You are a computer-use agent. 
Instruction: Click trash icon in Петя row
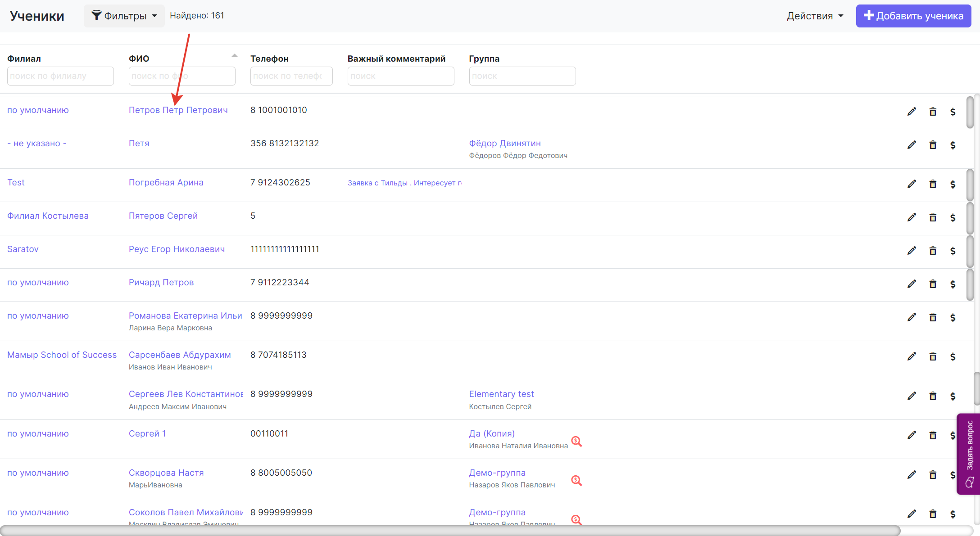(x=933, y=145)
